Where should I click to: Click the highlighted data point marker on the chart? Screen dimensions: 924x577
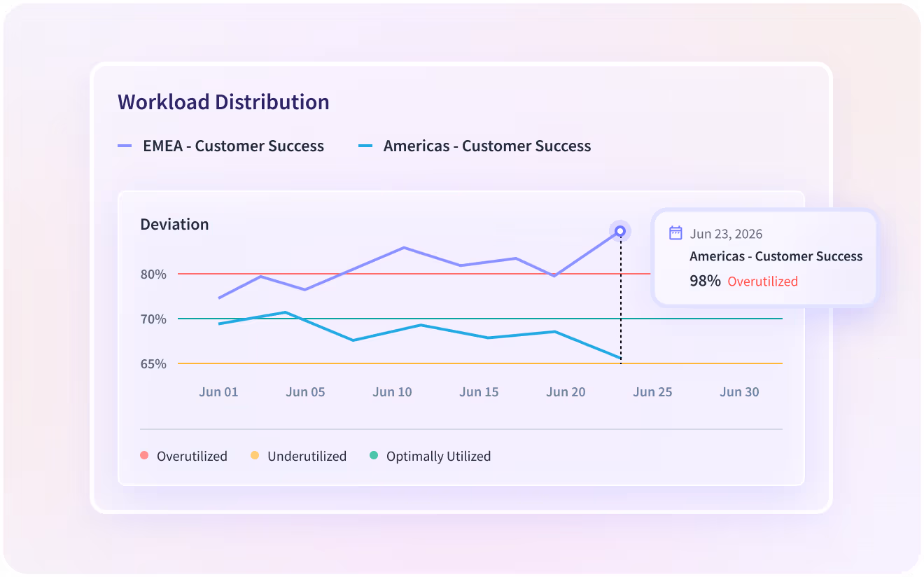pyautogui.click(x=620, y=231)
